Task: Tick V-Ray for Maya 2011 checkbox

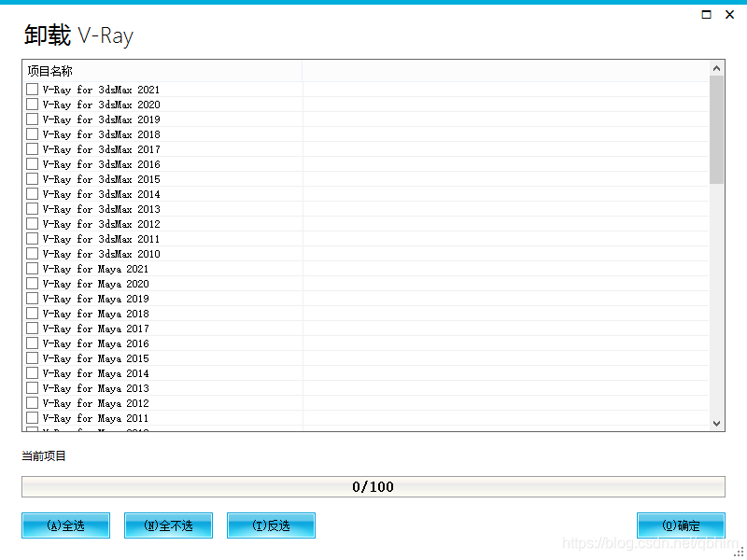Action: pos(33,417)
